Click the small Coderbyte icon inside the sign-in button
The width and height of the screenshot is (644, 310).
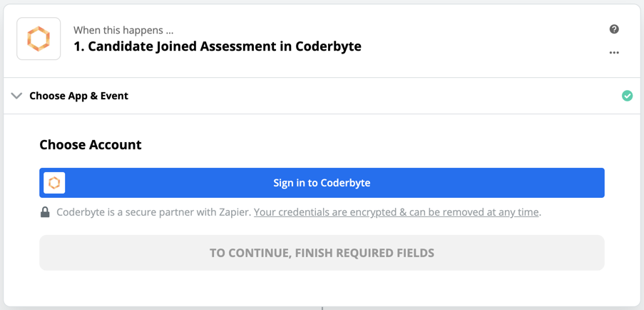[54, 183]
